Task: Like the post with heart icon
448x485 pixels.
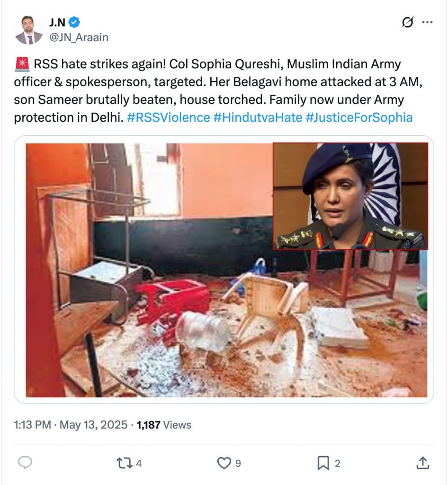Action: [223, 463]
